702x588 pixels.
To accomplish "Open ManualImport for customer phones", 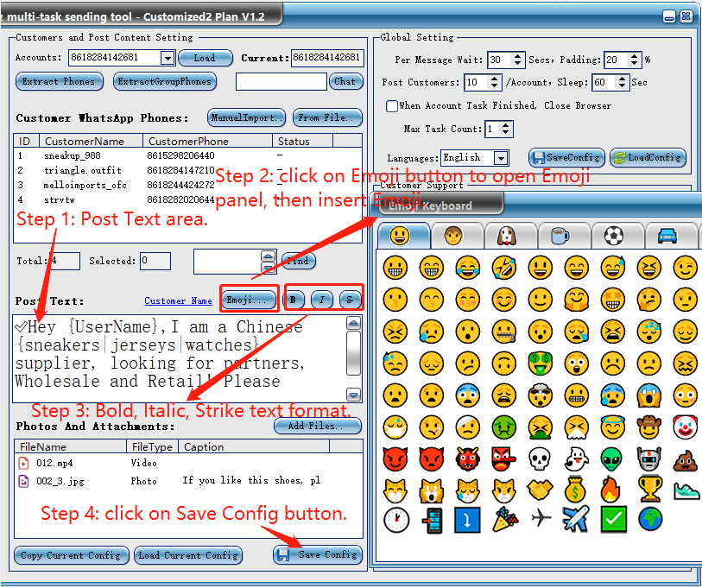I will 246,117.
